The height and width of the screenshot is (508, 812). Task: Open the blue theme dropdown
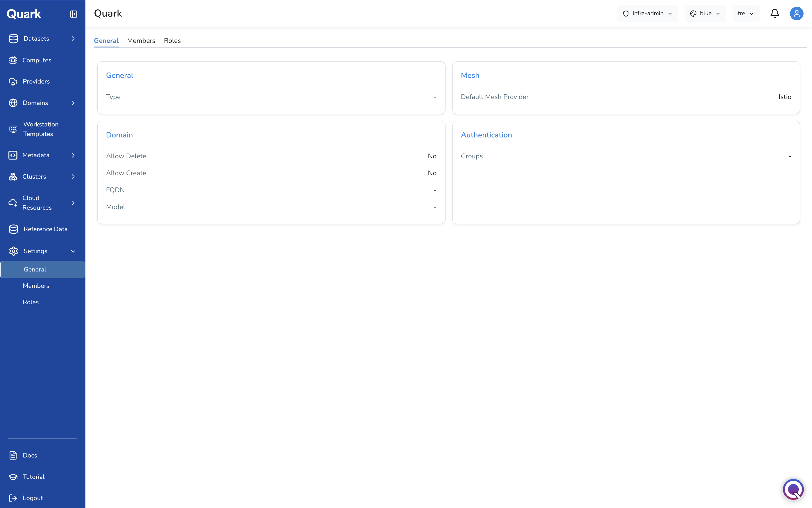705,14
